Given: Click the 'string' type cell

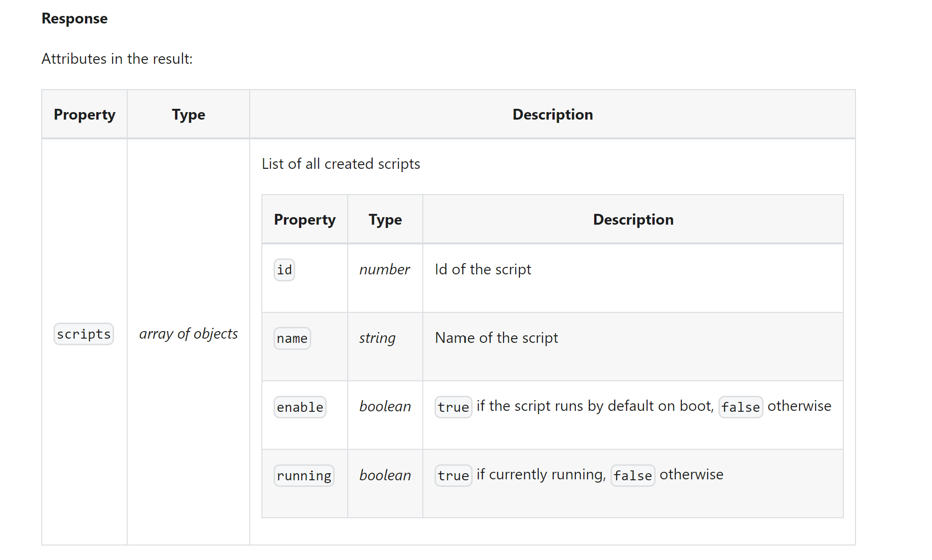Looking at the screenshot, I should click(377, 338).
